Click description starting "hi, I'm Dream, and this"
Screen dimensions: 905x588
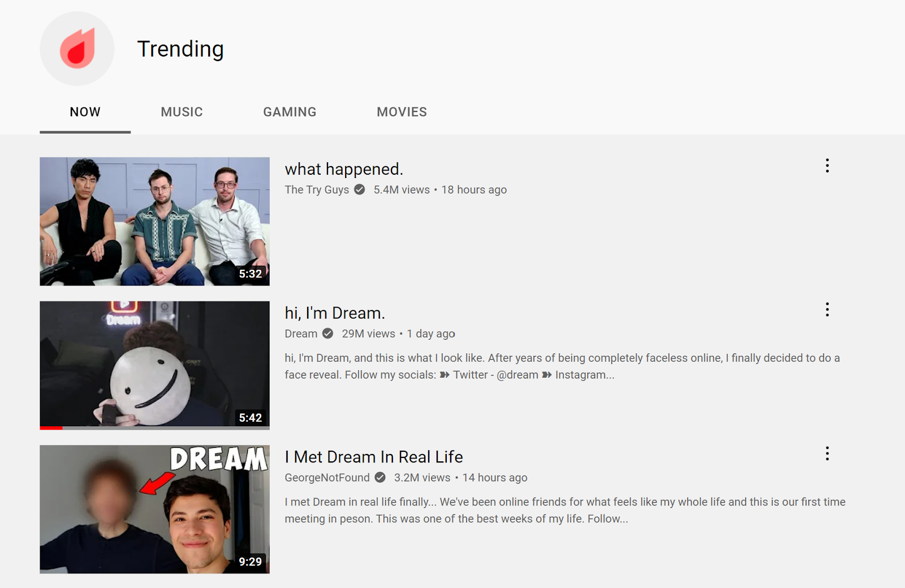pos(562,366)
